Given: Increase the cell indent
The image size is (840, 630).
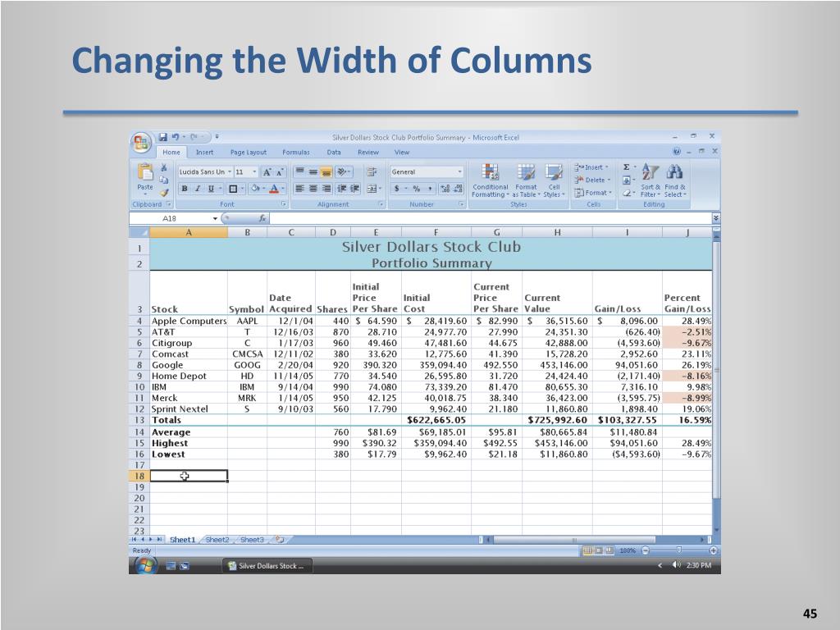Looking at the screenshot, I should [354, 189].
